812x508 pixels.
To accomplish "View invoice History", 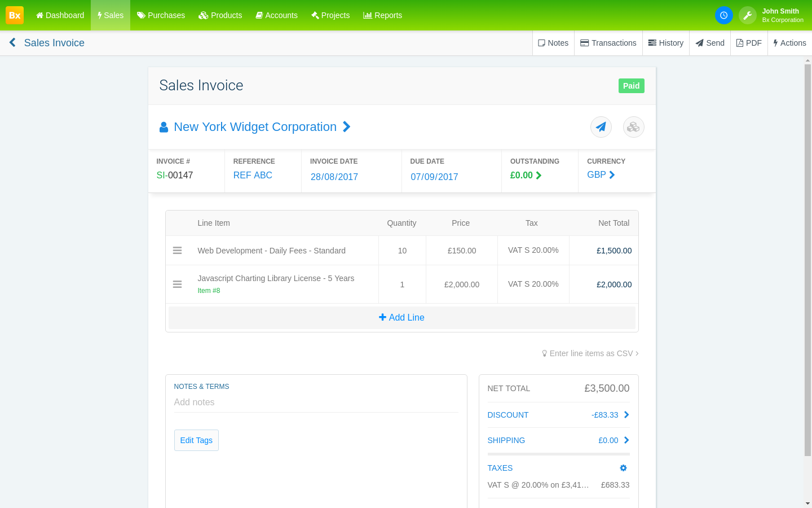I will [666, 43].
